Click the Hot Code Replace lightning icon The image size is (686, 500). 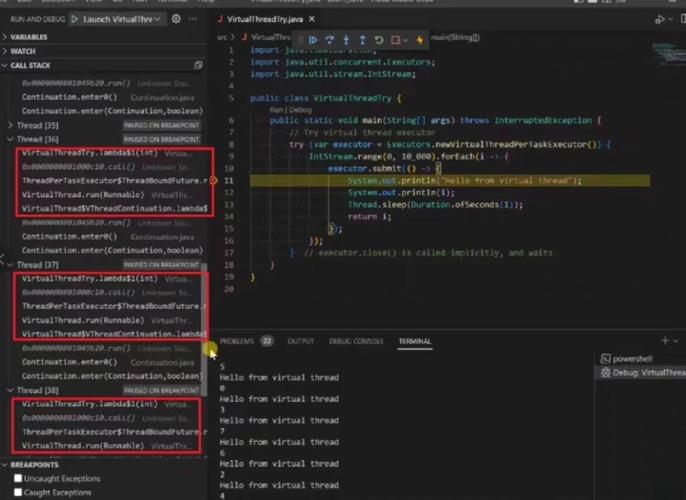pos(420,40)
